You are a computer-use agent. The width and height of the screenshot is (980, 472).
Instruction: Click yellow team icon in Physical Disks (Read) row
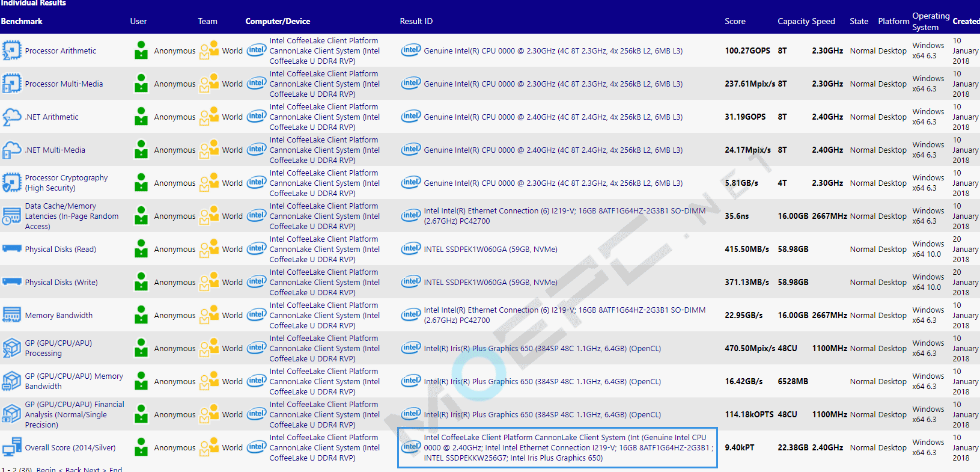pos(209,249)
